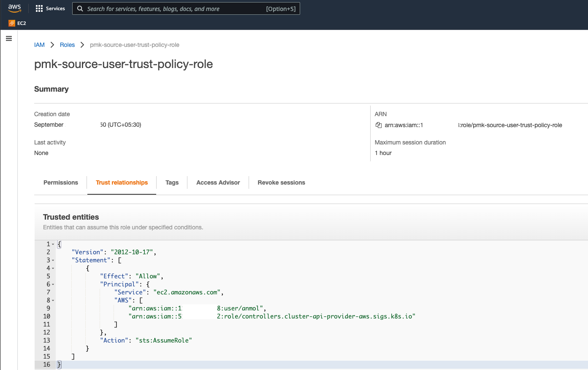The width and height of the screenshot is (588, 370).
Task: Select the Trust relationships tab
Action: (x=122, y=182)
